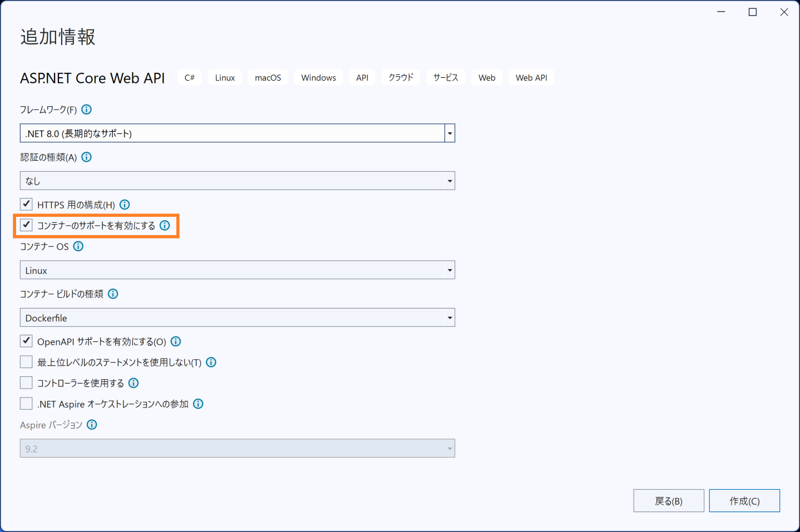
Task: Click the コンテナー OS label
Action: click(x=45, y=246)
